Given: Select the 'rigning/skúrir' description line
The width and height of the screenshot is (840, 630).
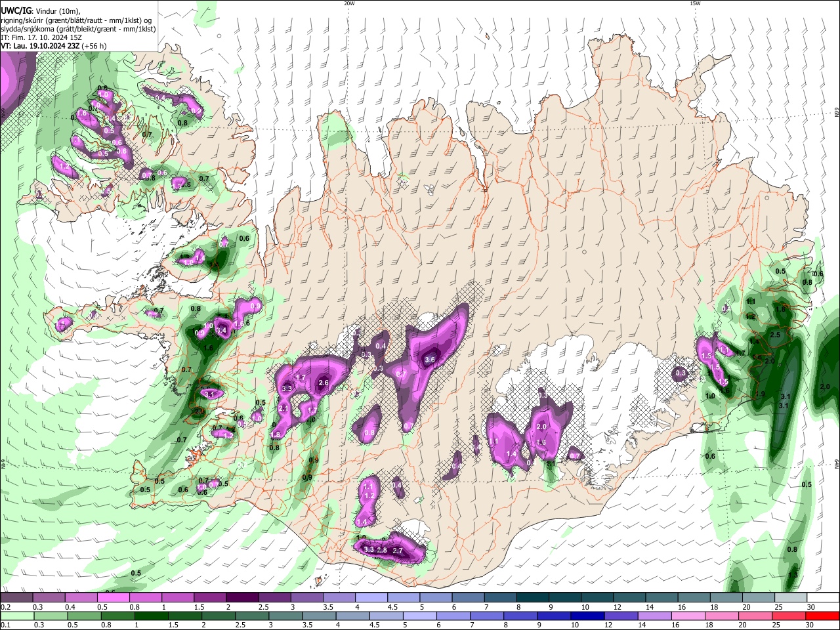Looking at the screenshot, I should pyautogui.click(x=75, y=20).
